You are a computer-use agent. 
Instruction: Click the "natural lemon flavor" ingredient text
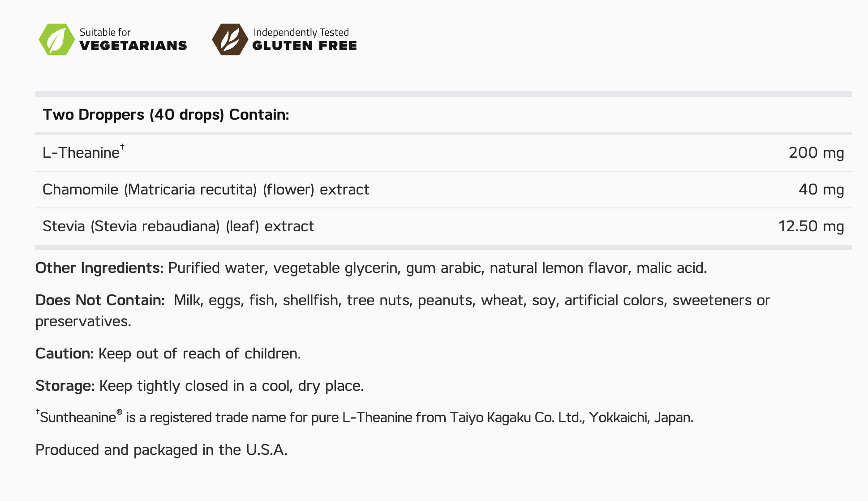559,268
